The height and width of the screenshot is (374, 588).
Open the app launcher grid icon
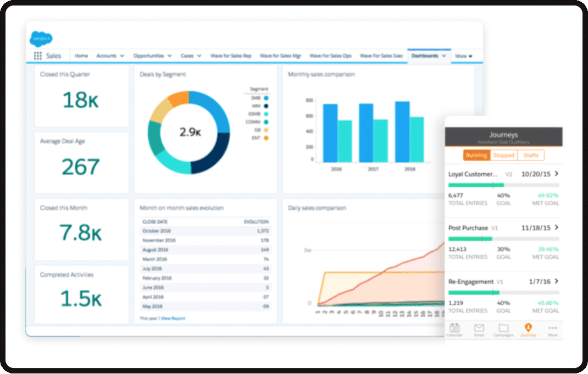(37, 56)
